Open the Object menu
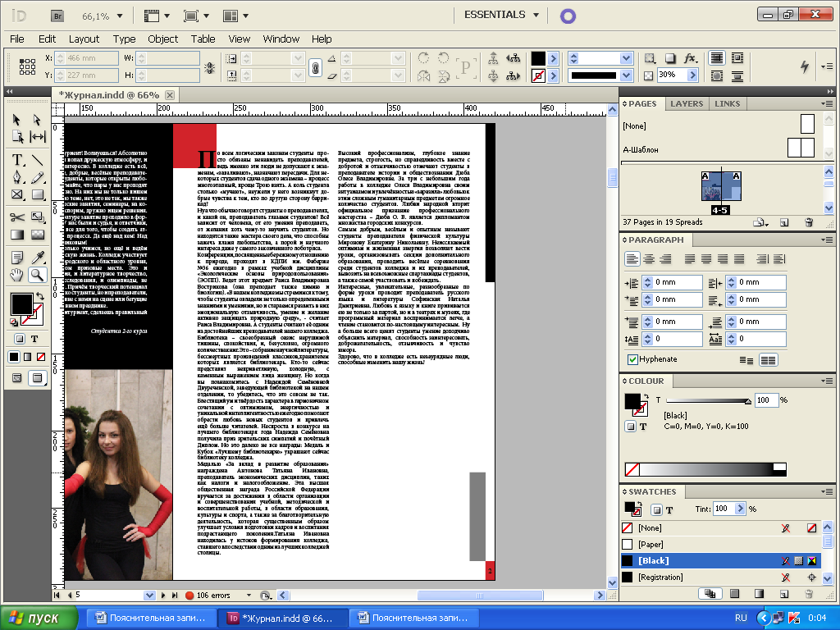Viewport: 840px width, 630px height. pos(163,39)
